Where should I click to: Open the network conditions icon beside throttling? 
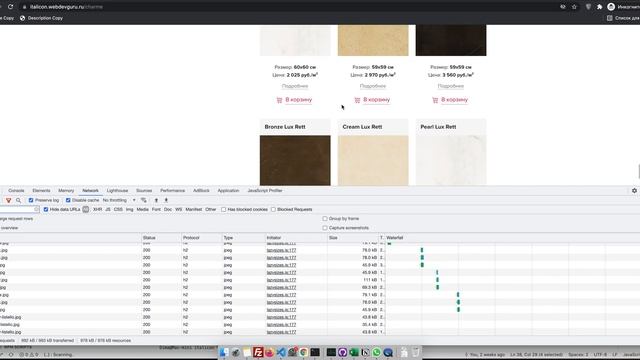point(144,200)
